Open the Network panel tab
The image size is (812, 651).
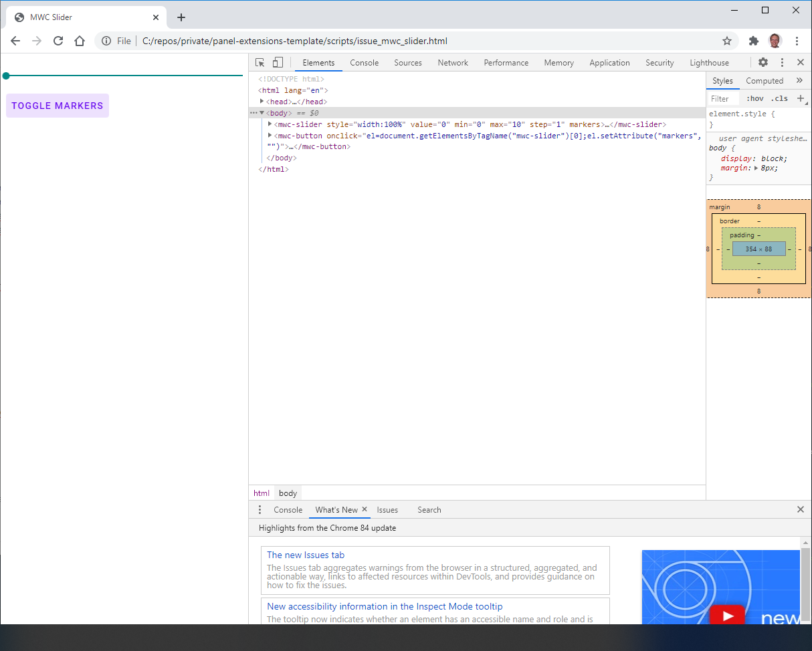453,62
